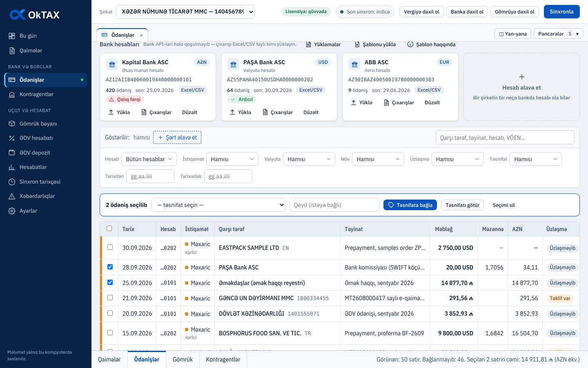This screenshot has width=588, height=368.
Task: Check the EASTPACK SAMPLE LTD row checkbox
Action: (x=110, y=247)
